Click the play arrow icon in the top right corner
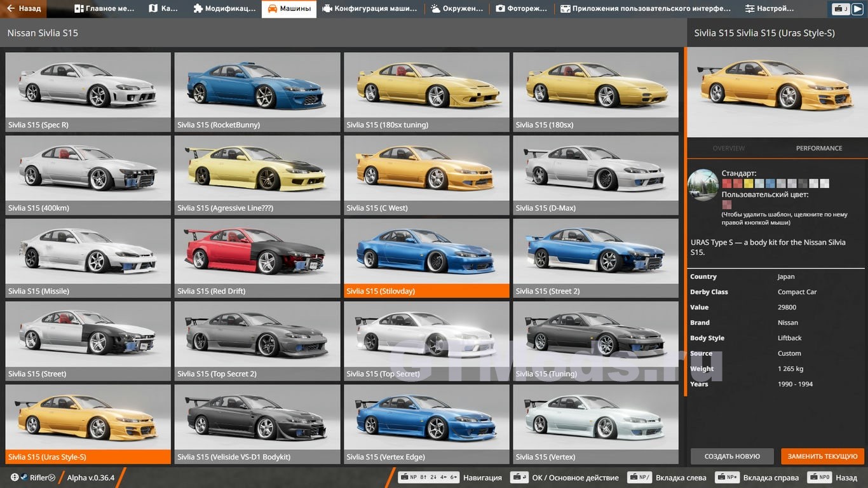Viewport: 868px width, 488px height. click(x=858, y=9)
